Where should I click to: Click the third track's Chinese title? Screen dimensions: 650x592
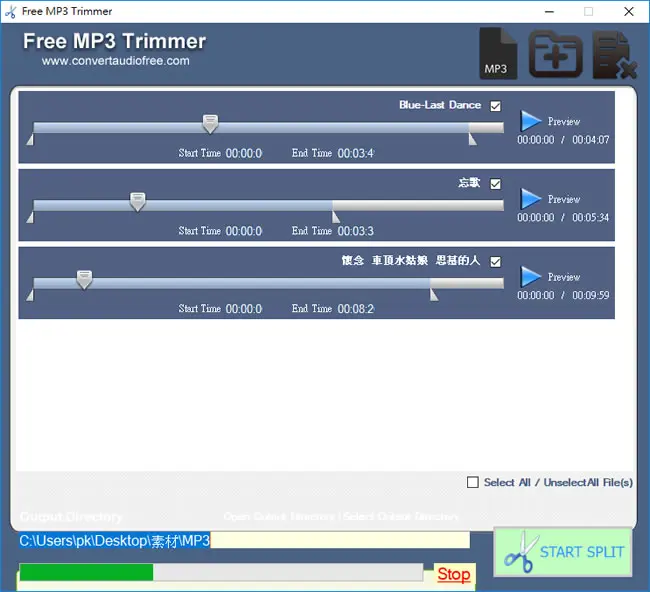point(411,260)
